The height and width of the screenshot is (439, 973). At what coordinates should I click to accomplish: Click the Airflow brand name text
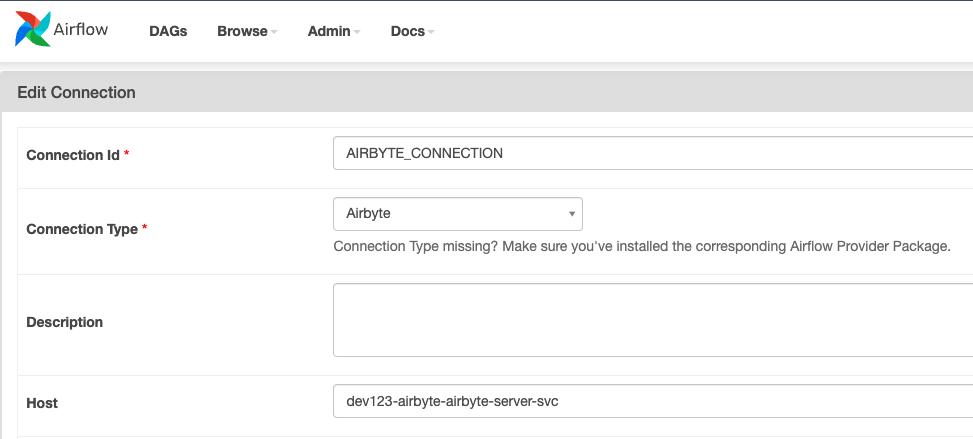(81, 29)
